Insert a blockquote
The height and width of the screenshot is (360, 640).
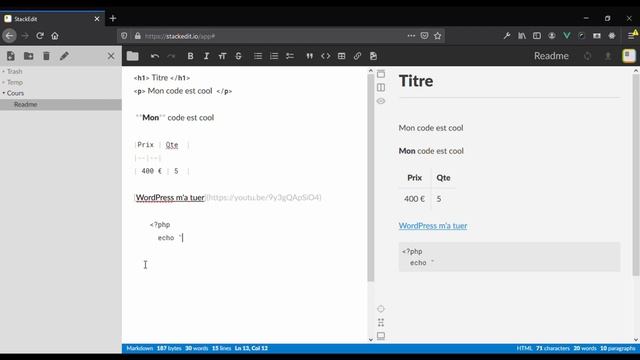click(309, 56)
